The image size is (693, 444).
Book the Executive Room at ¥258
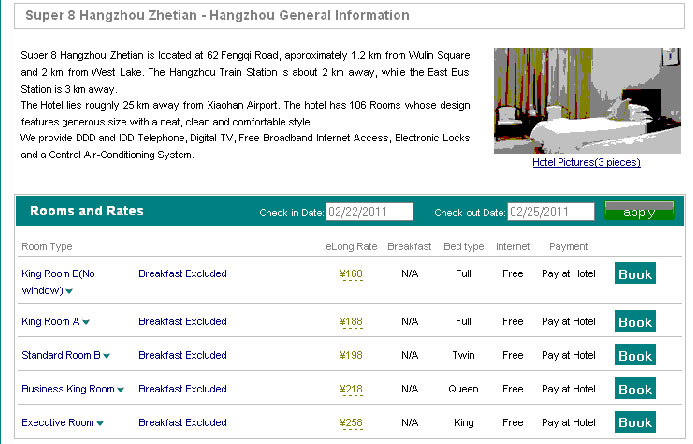click(635, 422)
